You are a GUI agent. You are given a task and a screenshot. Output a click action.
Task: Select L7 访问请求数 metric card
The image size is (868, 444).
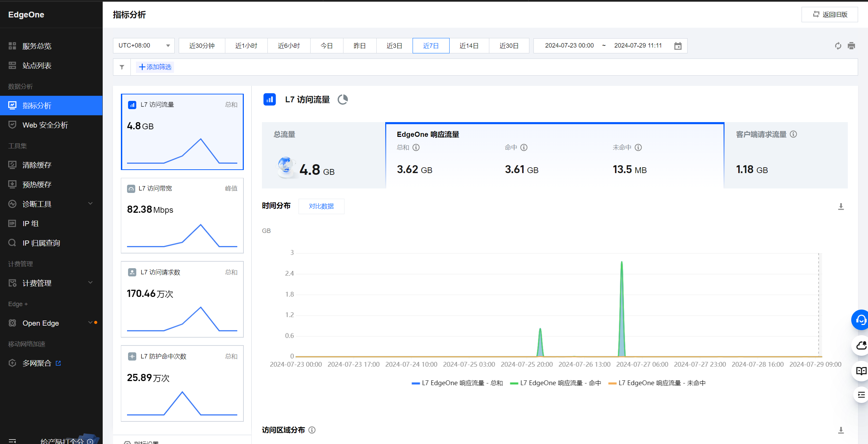click(182, 299)
